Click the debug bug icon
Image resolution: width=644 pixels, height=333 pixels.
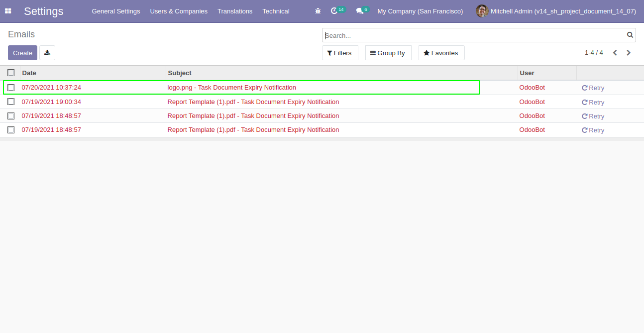pos(318,11)
